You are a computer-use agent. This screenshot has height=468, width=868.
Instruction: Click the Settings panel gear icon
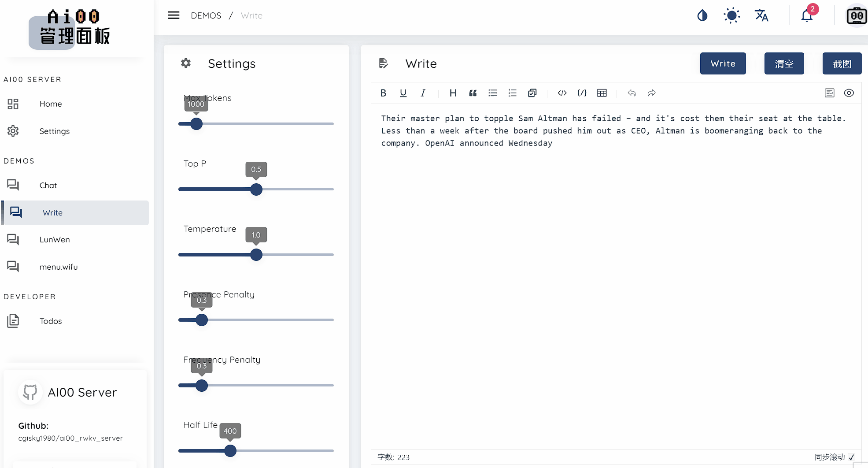coord(186,63)
